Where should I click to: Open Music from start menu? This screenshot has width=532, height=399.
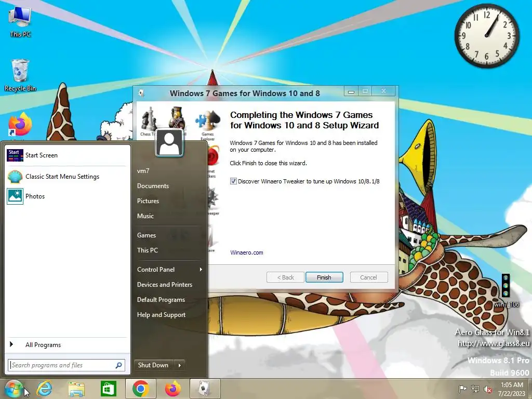point(145,216)
